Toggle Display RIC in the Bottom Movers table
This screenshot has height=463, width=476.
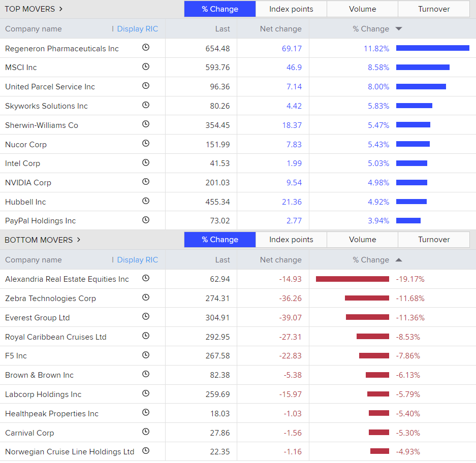point(135,260)
